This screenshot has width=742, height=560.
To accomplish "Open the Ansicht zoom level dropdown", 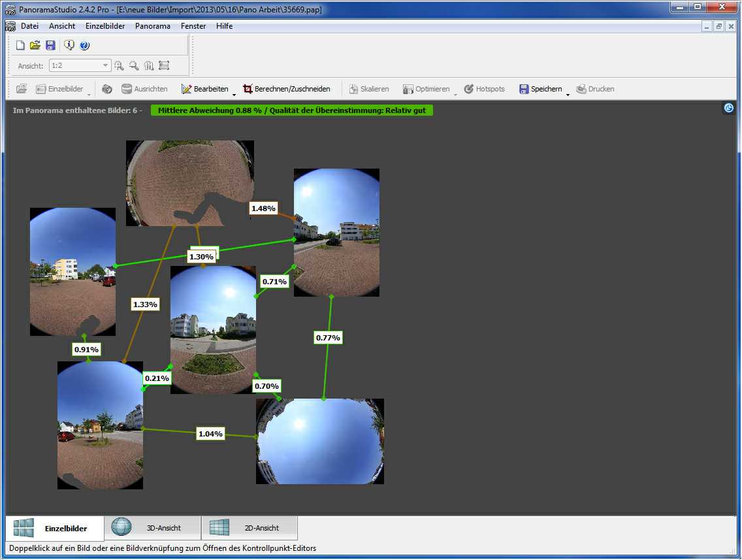I will click(x=106, y=65).
